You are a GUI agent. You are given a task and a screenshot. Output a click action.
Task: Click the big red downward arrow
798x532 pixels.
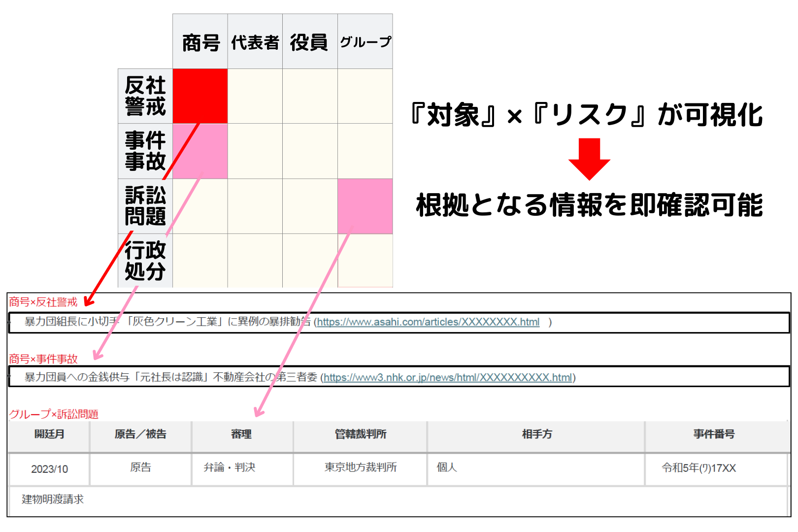[589, 159]
